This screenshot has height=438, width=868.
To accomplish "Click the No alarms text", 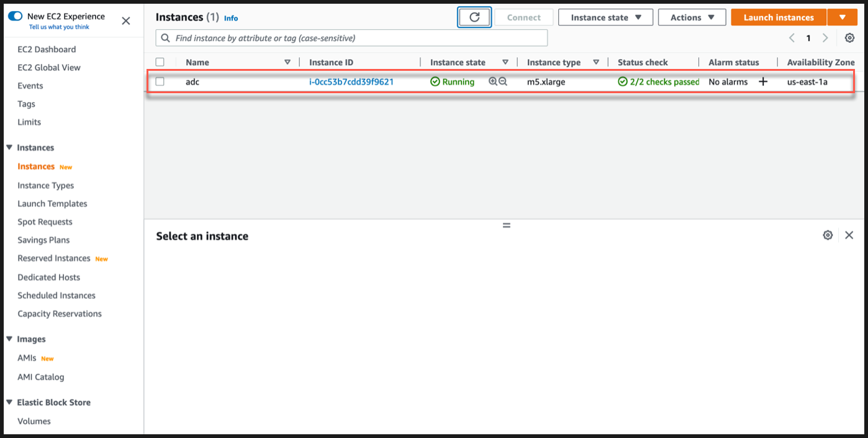I will [728, 81].
